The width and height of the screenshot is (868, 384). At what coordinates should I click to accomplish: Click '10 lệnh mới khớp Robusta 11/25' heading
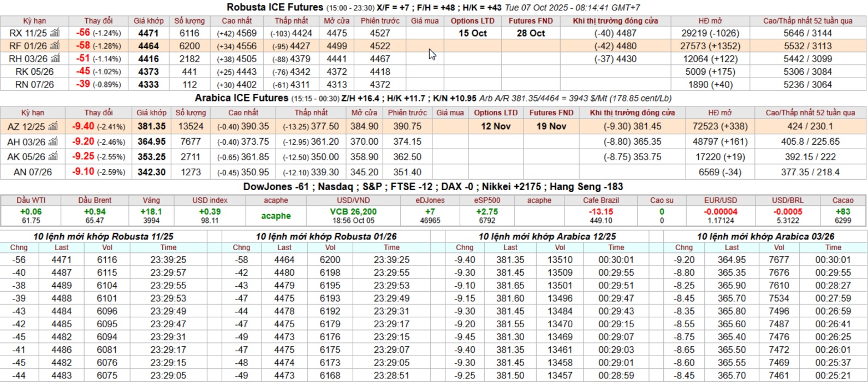(103, 237)
